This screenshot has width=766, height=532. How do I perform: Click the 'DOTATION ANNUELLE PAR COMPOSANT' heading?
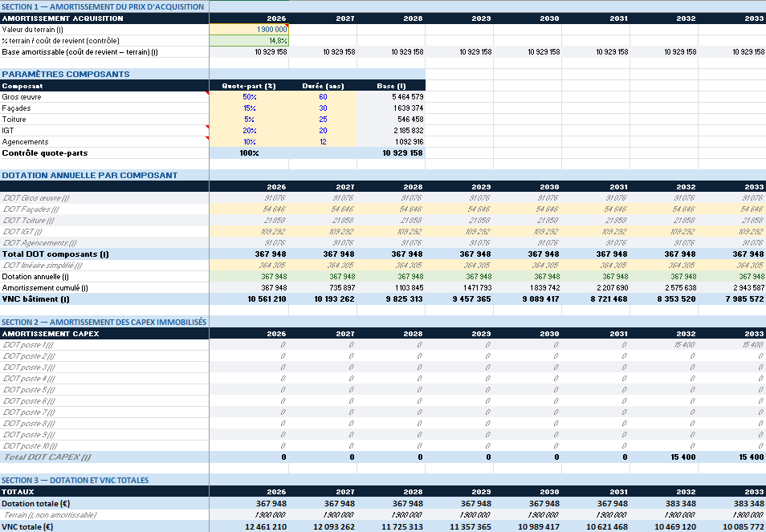[90, 175]
